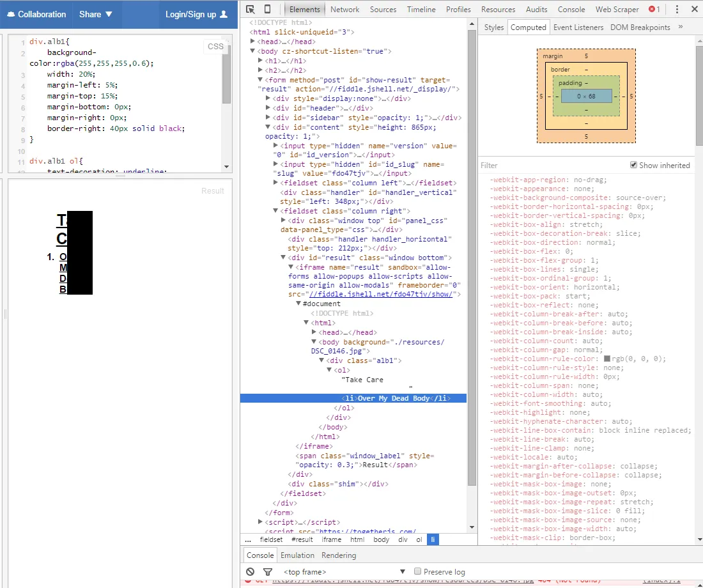Click the -webkit-column-rule-color black swatch
703x588 pixels.
click(x=606, y=359)
